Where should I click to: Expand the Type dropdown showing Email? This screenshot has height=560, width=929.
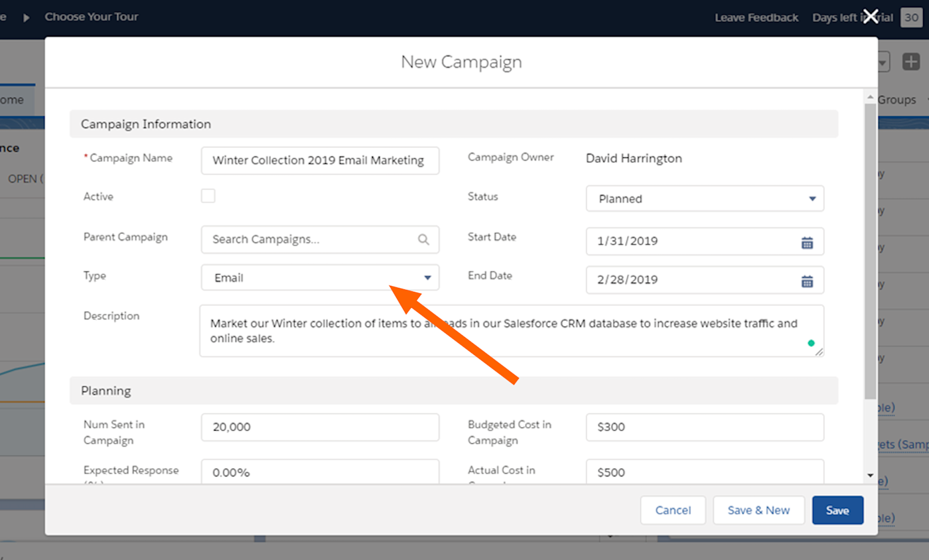point(320,277)
